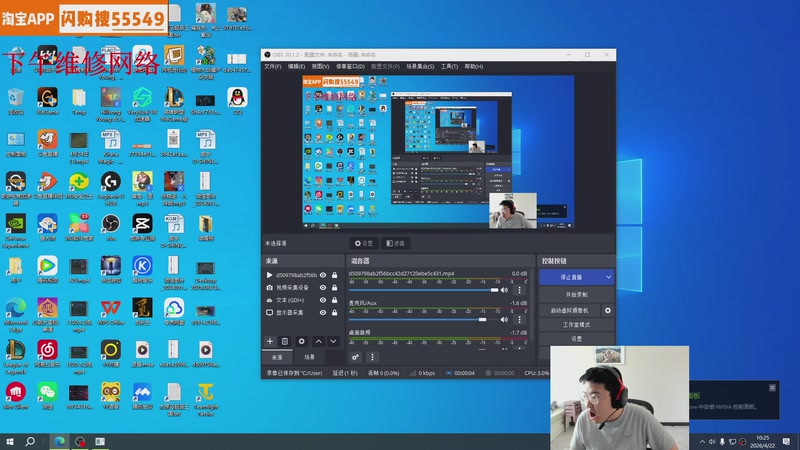Hide the d509798ab2f56b media source
The image size is (800, 450).
[323, 275]
